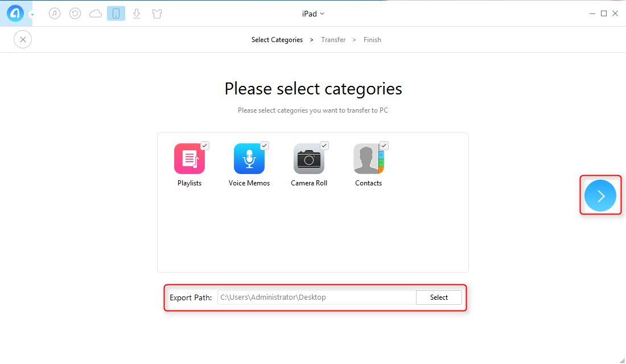Open the iCloud content cloud icon
The image size is (626, 364).
(x=96, y=14)
